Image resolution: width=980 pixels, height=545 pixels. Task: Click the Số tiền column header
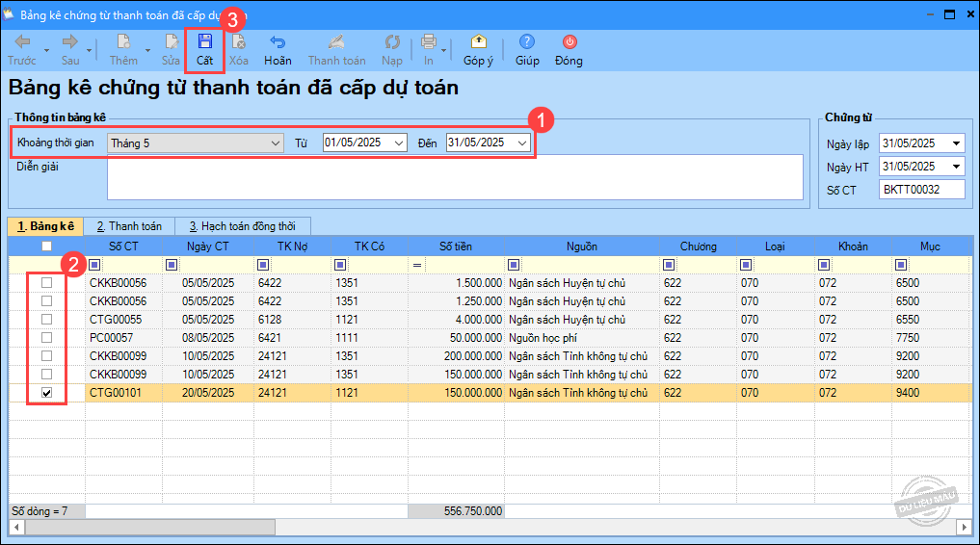point(456,247)
